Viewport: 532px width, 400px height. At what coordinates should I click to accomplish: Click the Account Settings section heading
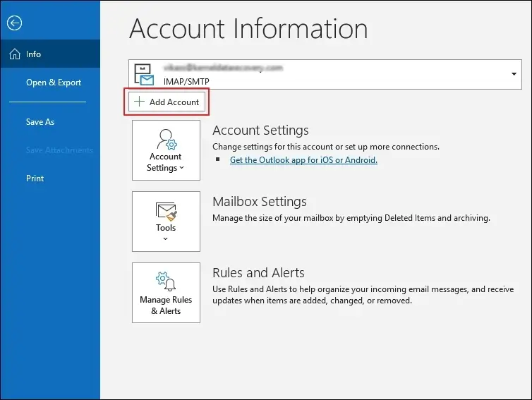point(260,131)
